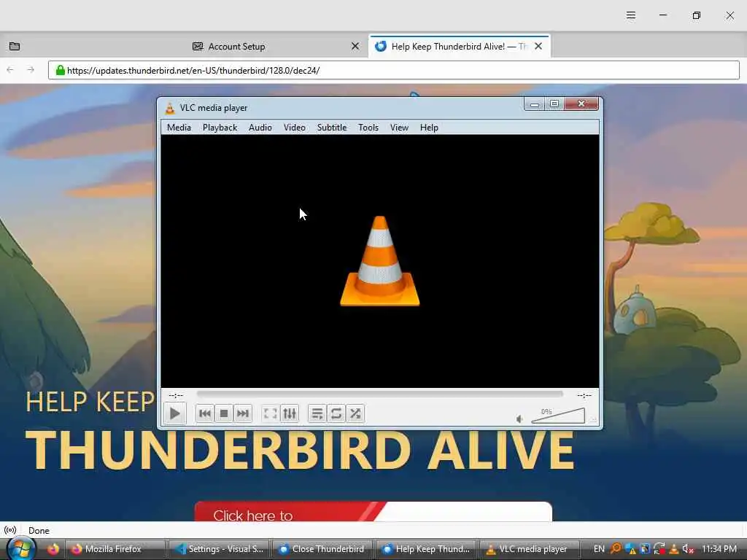
Task: Click the EN language indicator
Action: pyautogui.click(x=599, y=549)
